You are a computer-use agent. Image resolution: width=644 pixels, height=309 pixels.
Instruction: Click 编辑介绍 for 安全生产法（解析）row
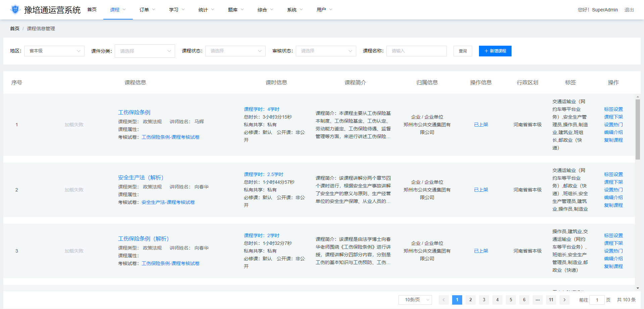[613, 197]
